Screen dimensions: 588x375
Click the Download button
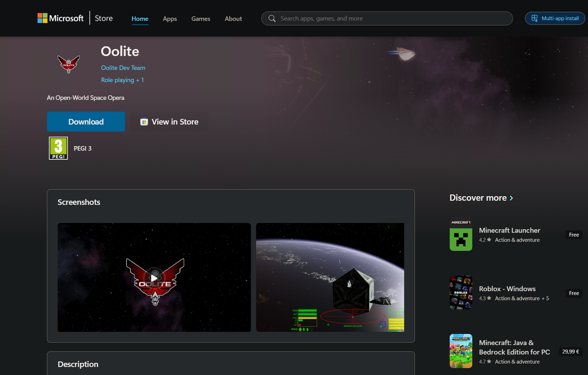click(86, 122)
